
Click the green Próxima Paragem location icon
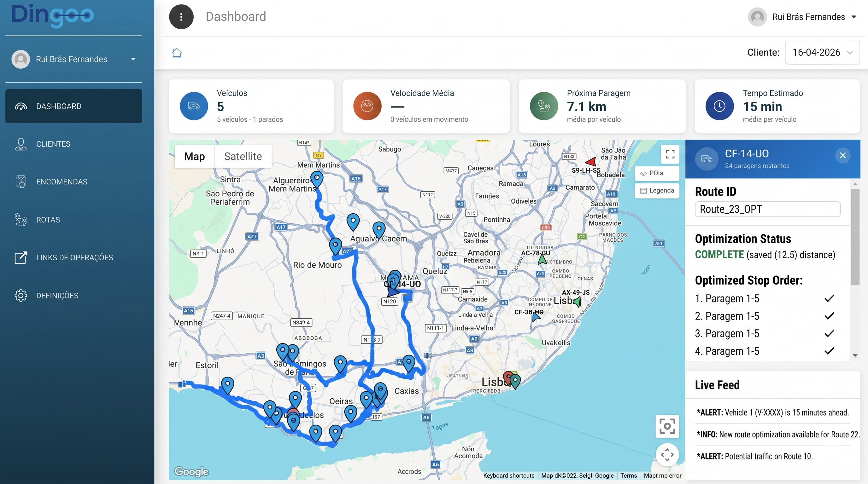click(x=544, y=106)
